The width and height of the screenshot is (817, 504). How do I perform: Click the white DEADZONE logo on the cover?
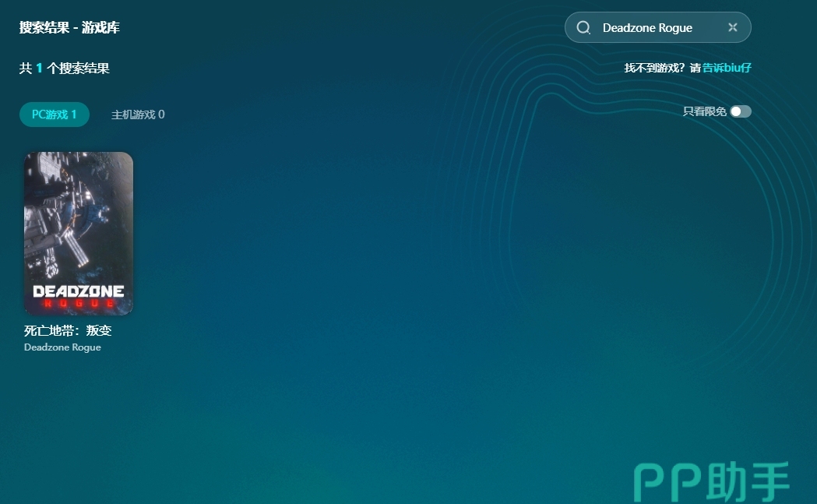click(78, 291)
